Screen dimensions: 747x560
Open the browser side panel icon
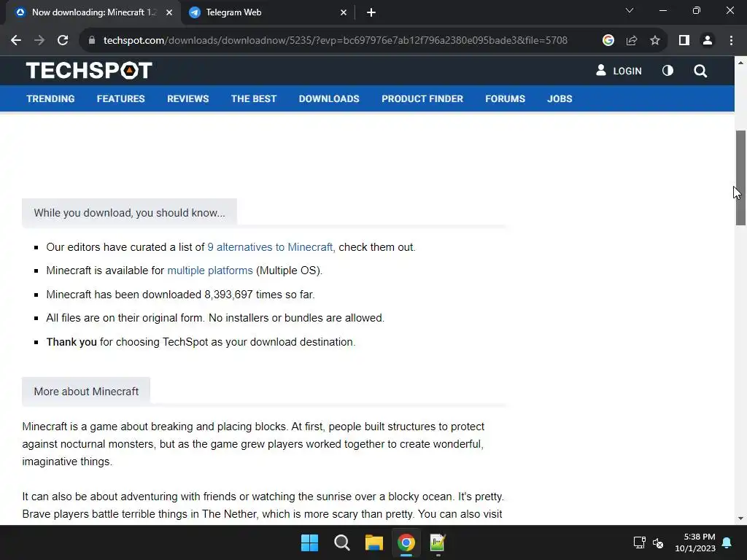(684, 41)
